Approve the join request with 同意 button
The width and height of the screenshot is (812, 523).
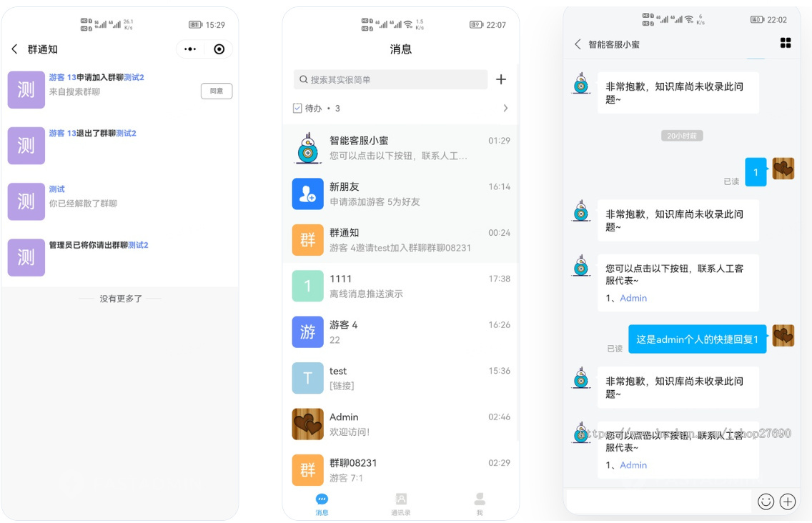tap(217, 91)
